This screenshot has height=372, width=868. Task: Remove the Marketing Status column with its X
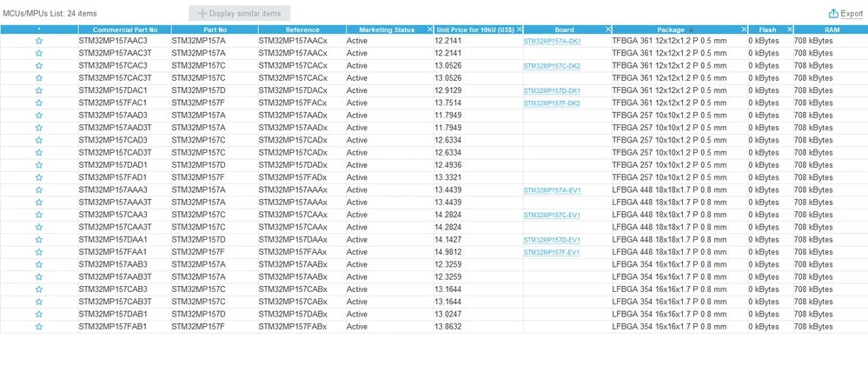click(430, 30)
